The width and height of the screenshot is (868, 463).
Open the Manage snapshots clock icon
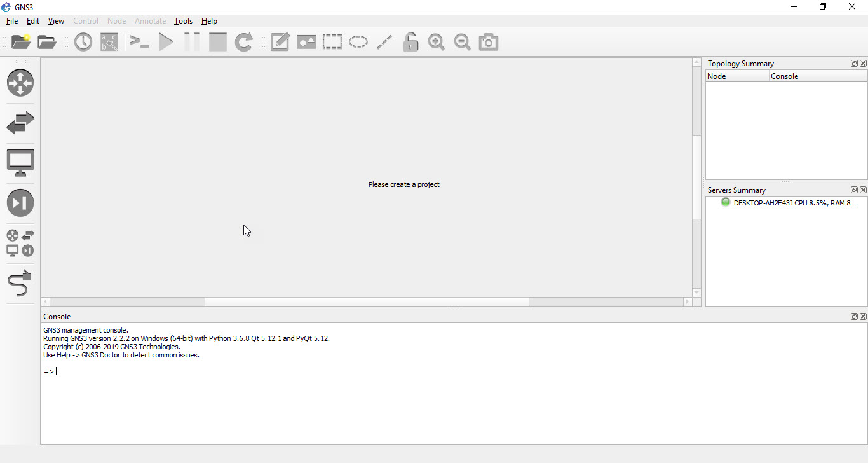pyautogui.click(x=83, y=42)
